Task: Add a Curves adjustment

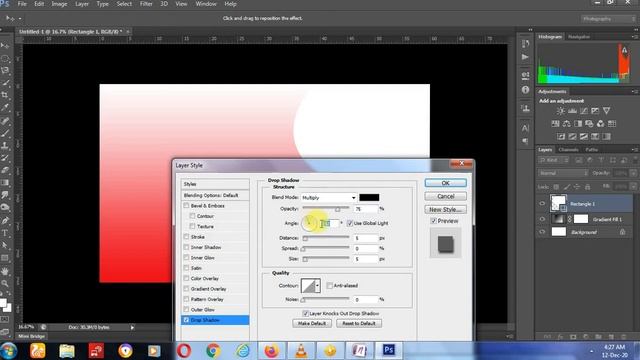Action: point(584,111)
